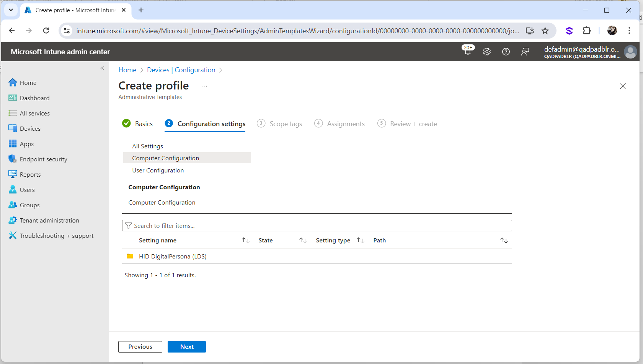The image size is (643, 364).
Task: Collapse the left navigation pane
Action: (102, 68)
